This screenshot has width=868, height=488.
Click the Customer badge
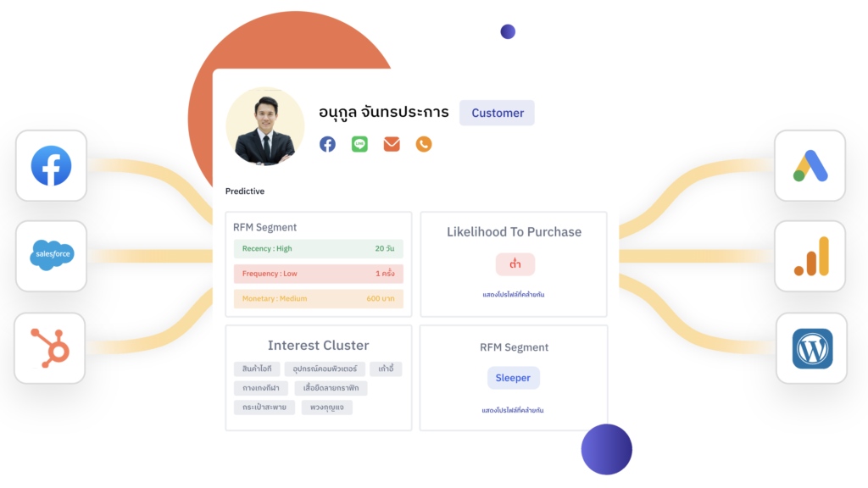coord(497,113)
